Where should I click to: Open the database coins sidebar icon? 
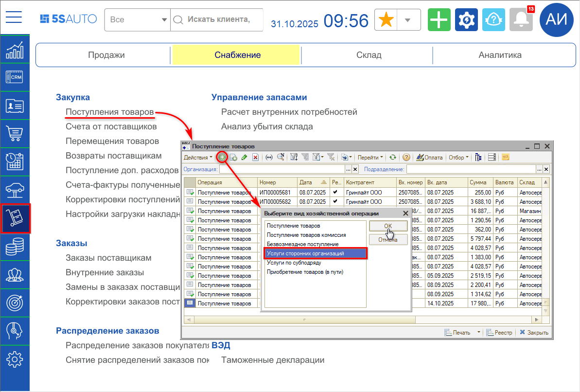pos(15,248)
